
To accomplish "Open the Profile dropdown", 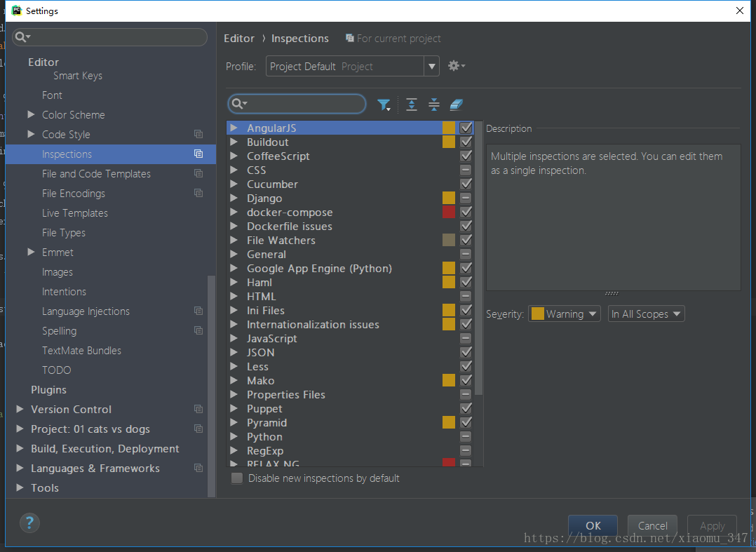I will click(353, 66).
